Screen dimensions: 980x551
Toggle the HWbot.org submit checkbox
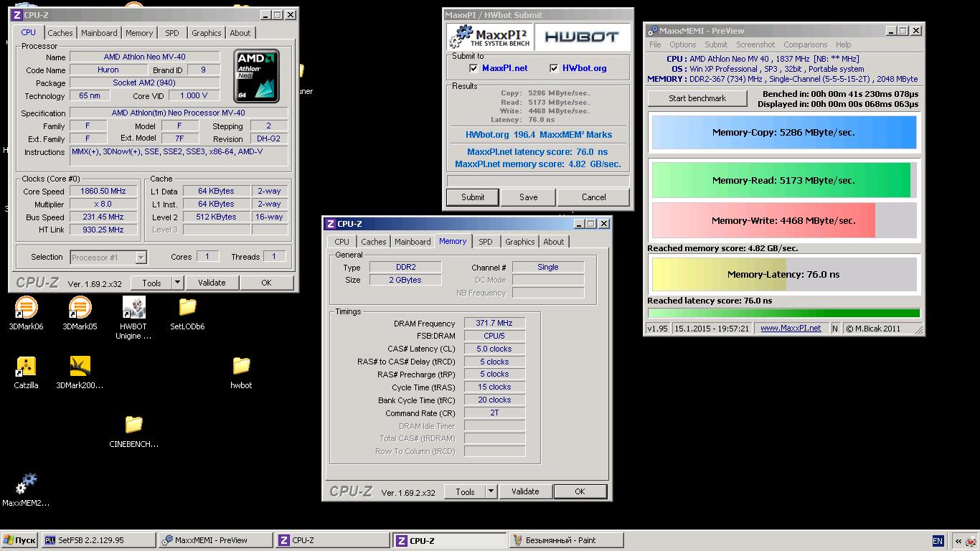coord(554,68)
